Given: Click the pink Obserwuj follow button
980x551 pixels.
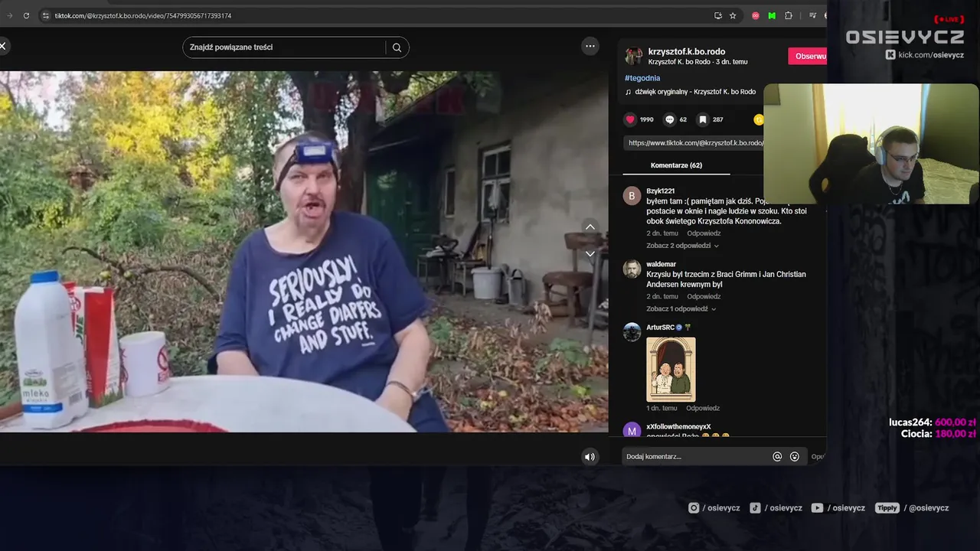Looking at the screenshot, I should pos(807,56).
